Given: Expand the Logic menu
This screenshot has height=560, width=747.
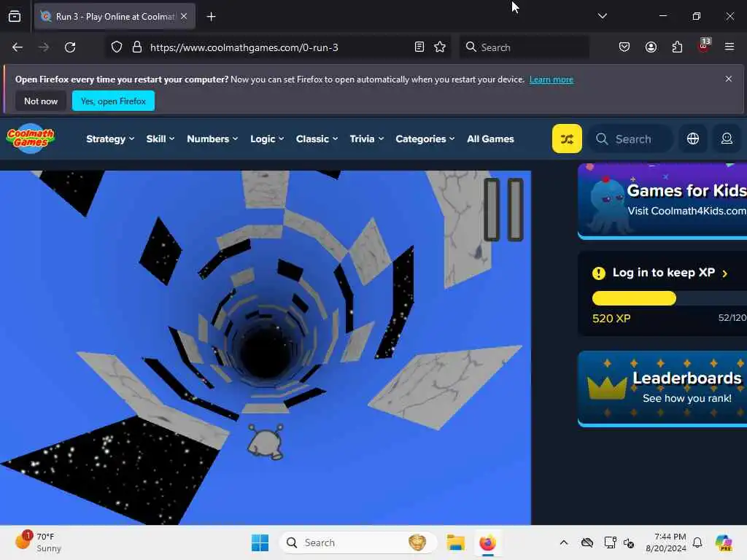Looking at the screenshot, I should click(267, 139).
